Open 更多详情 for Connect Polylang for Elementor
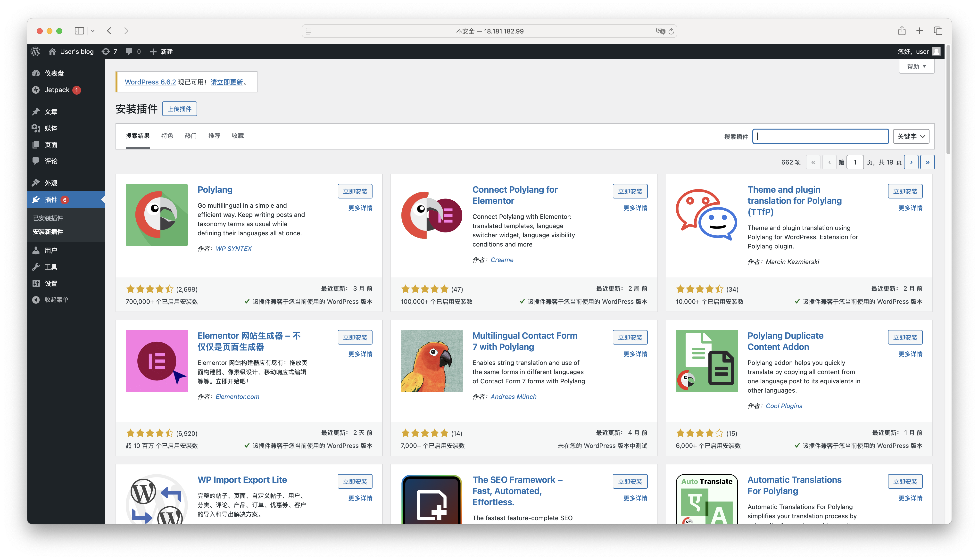The image size is (979, 560). 635,208
